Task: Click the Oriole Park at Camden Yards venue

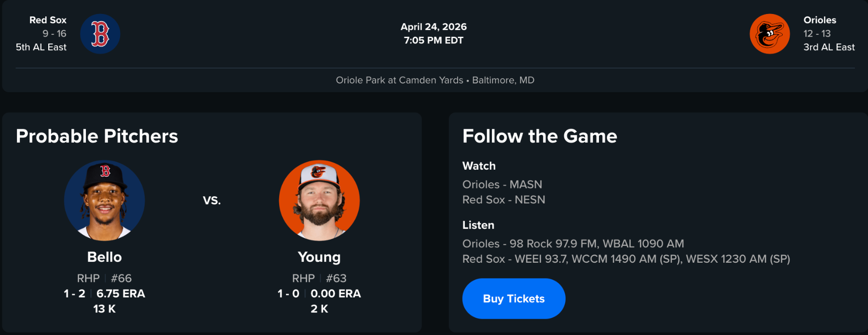Action: pos(399,80)
